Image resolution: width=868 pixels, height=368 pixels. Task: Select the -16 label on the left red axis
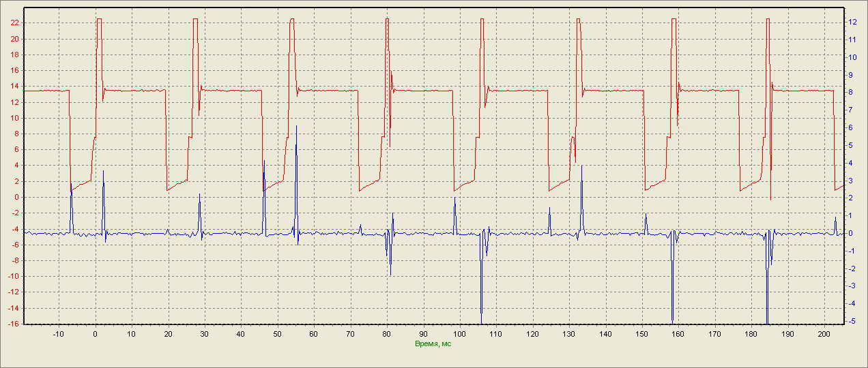tap(14, 324)
